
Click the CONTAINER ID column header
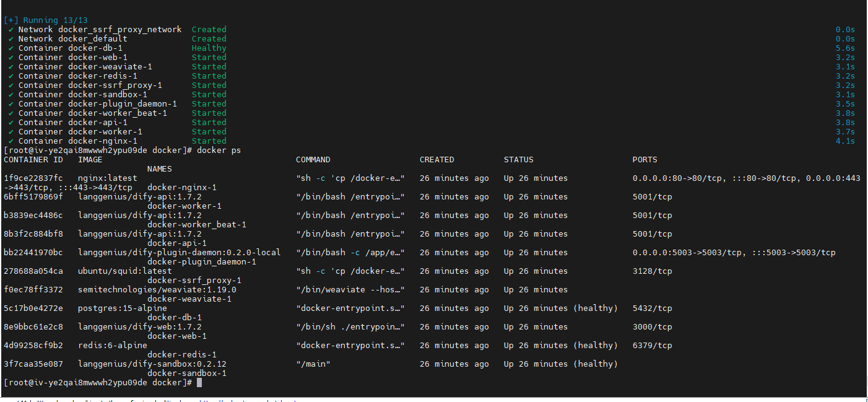click(x=35, y=159)
